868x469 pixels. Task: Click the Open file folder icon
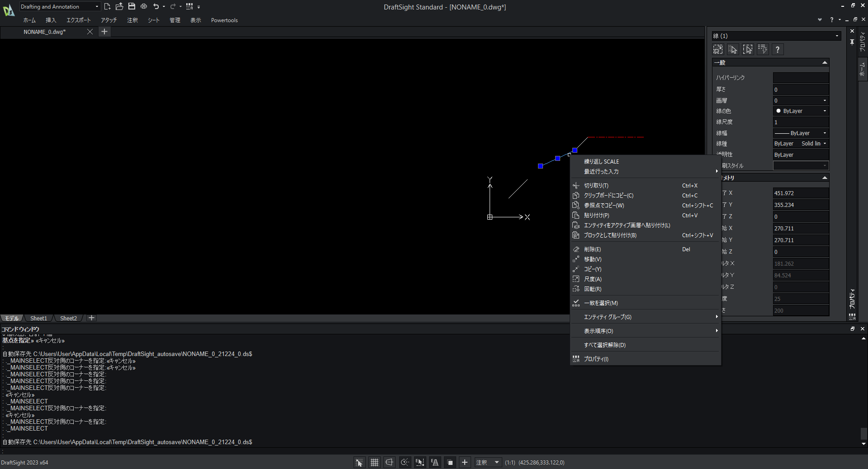pyautogui.click(x=119, y=6)
